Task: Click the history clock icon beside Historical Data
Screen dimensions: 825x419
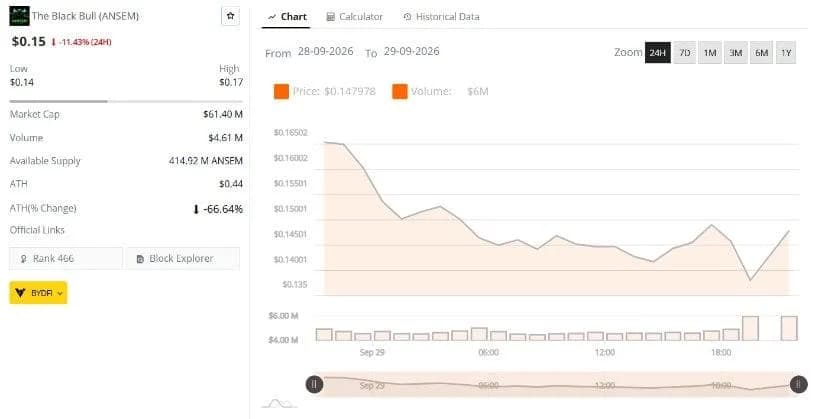Action: click(x=407, y=17)
